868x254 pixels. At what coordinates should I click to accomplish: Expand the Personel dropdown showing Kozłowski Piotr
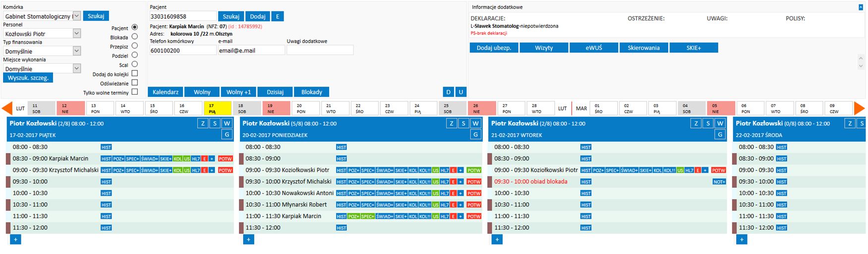pos(77,34)
